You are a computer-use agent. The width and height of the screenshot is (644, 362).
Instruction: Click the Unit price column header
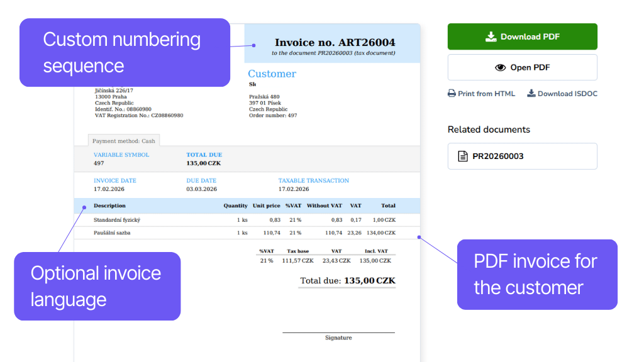(x=267, y=206)
